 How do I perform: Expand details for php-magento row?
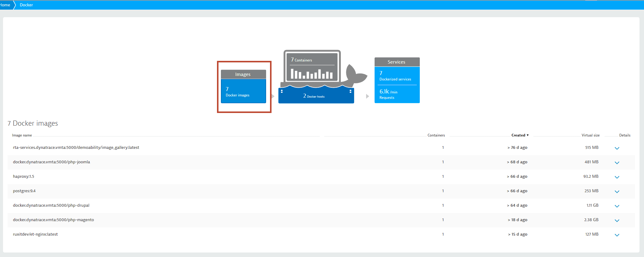617,221
